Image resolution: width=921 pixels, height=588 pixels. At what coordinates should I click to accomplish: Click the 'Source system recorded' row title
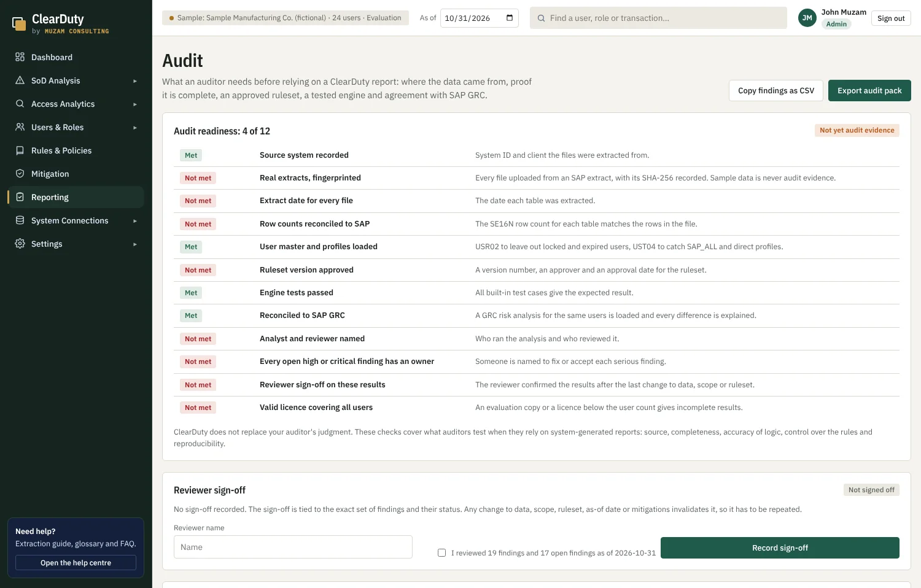tap(304, 155)
